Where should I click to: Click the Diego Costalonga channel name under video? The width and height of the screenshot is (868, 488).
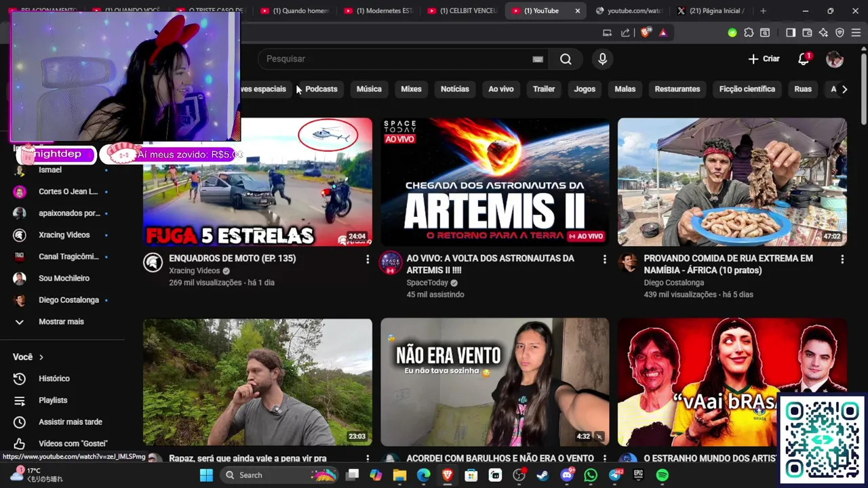click(x=674, y=283)
